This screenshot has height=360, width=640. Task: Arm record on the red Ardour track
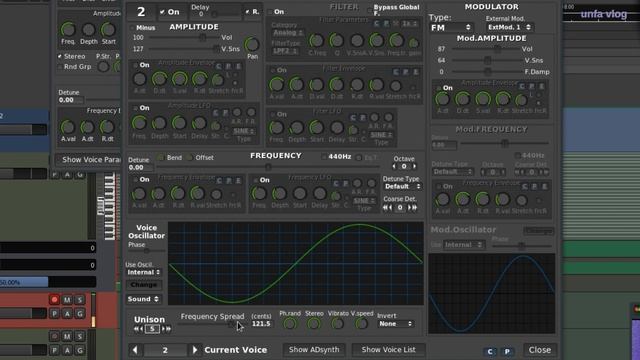[54, 300]
